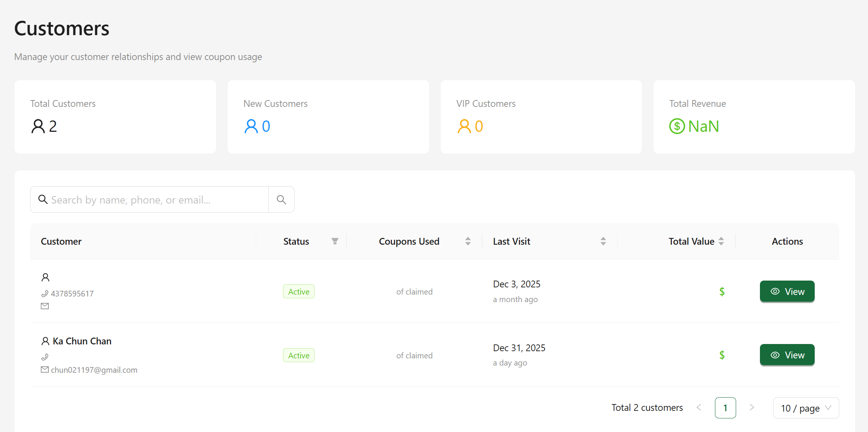
Task: View customer with phone 4378595617
Action: 787,292
